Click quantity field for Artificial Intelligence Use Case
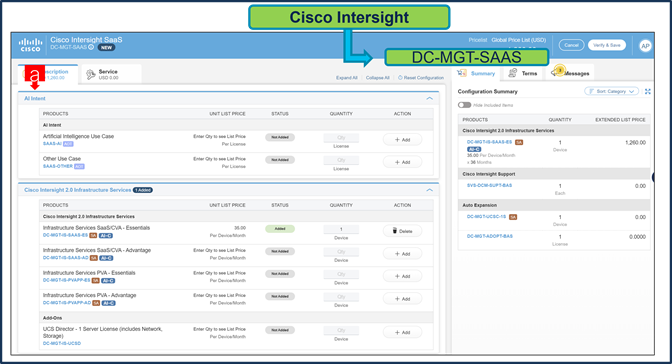The image size is (672, 364). coord(341,138)
